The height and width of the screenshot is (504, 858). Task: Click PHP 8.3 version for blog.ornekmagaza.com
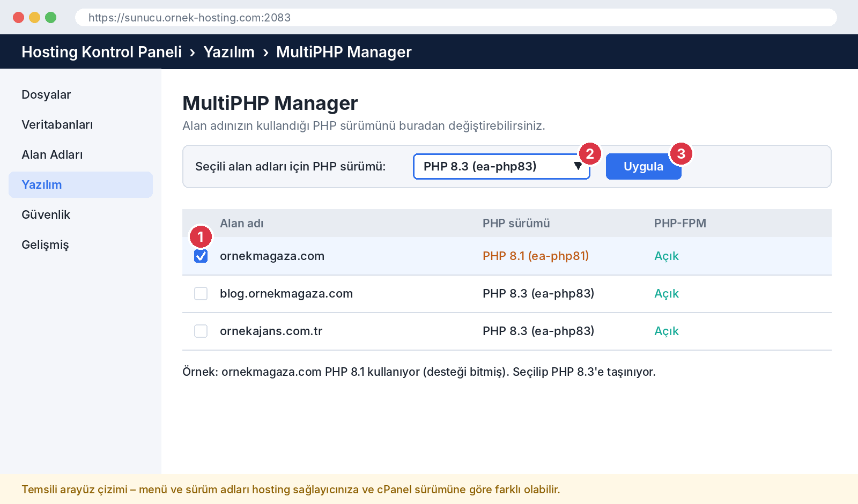tap(538, 294)
